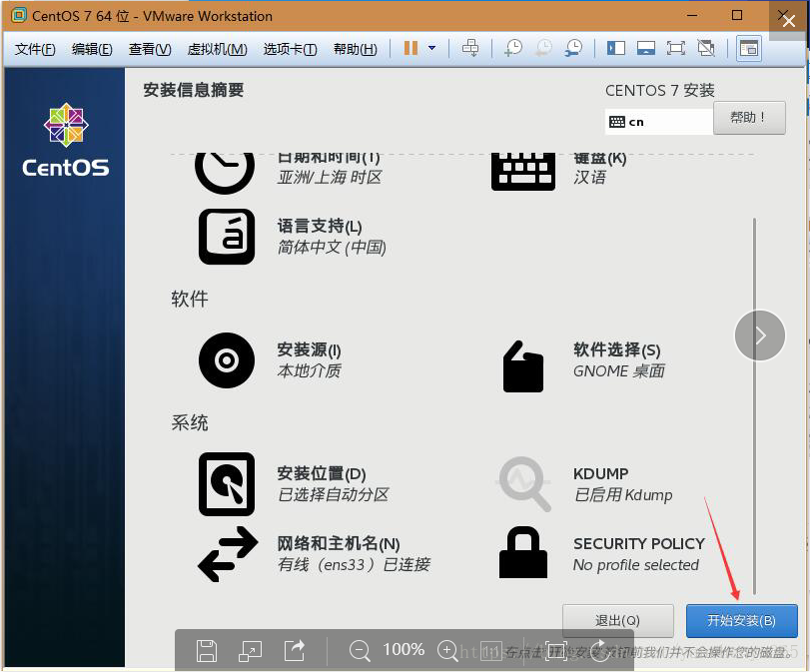Image resolution: width=810 pixels, height=672 pixels.
Task: Send Ctrl+Alt+Del to the VM
Action: pyautogui.click(x=470, y=49)
